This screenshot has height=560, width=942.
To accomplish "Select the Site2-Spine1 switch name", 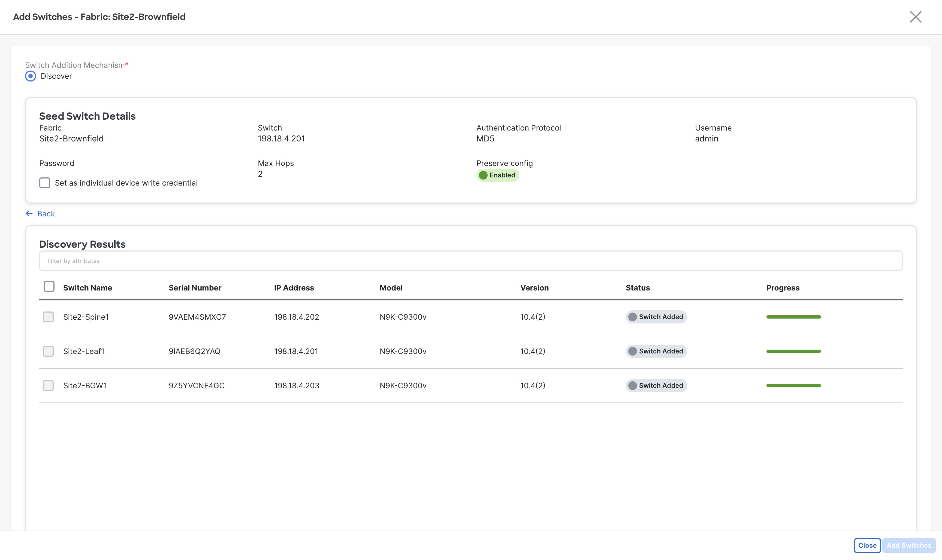I will point(86,317).
